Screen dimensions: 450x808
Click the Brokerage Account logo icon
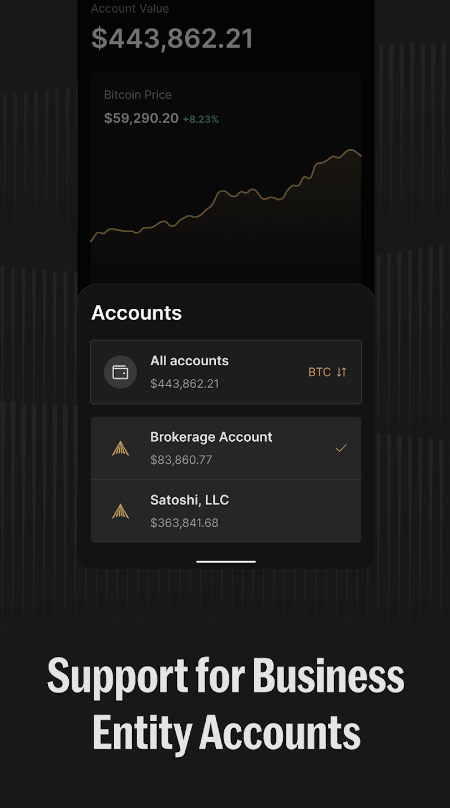point(120,448)
